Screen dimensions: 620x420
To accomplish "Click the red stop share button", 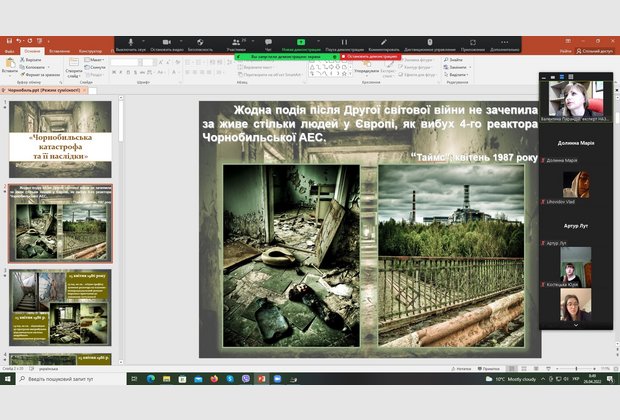I will (x=374, y=57).
